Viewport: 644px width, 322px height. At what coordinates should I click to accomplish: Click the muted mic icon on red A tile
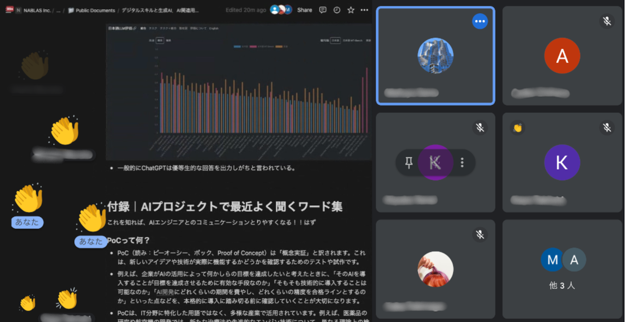(x=607, y=21)
